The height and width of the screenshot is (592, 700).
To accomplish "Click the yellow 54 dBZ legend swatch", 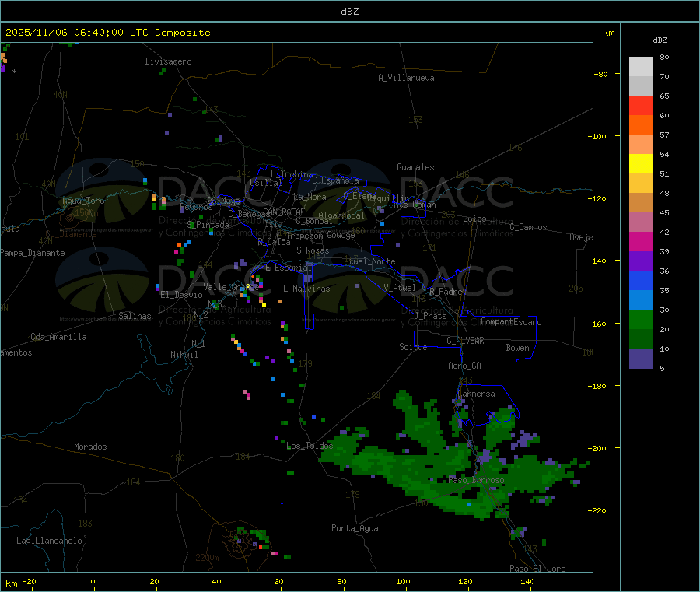I will pos(641,164).
